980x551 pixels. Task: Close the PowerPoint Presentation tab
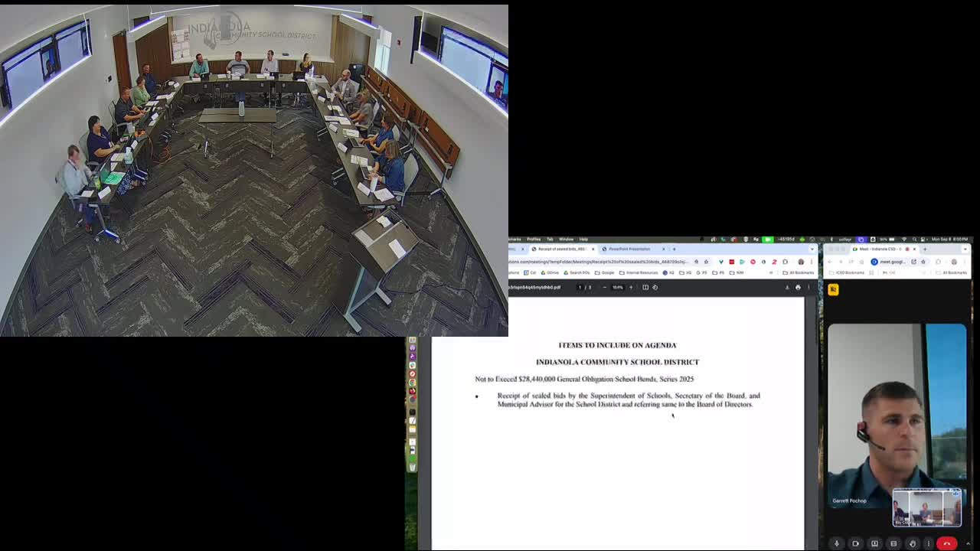tap(664, 249)
